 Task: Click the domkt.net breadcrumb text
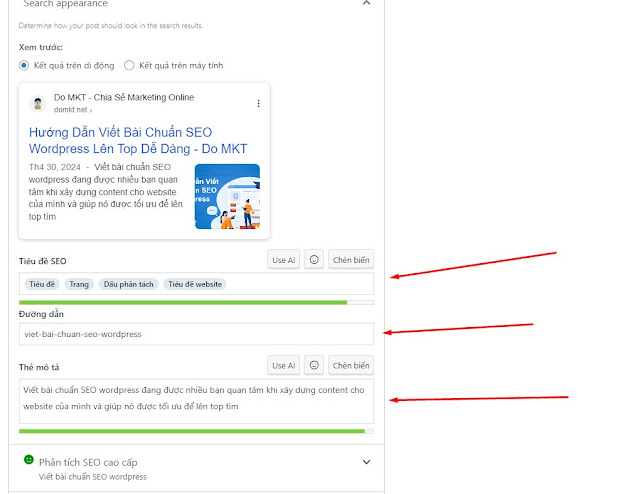pyautogui.click(x=73, y=110)
